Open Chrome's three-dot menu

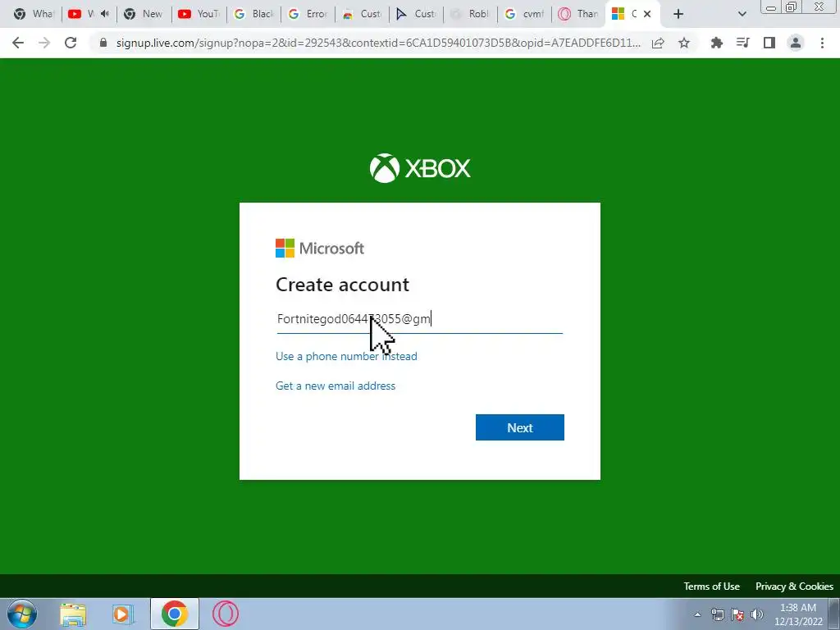(x=822, y=43)
